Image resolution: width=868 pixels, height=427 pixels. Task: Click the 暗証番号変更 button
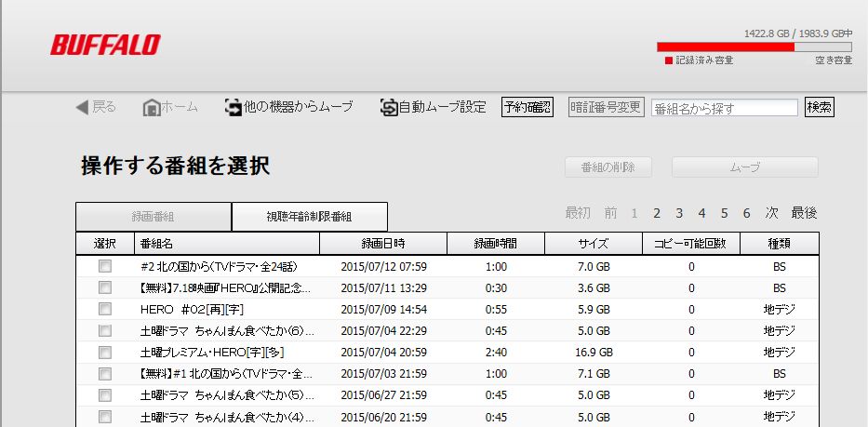pyautogui.click(x=607, y=106)
